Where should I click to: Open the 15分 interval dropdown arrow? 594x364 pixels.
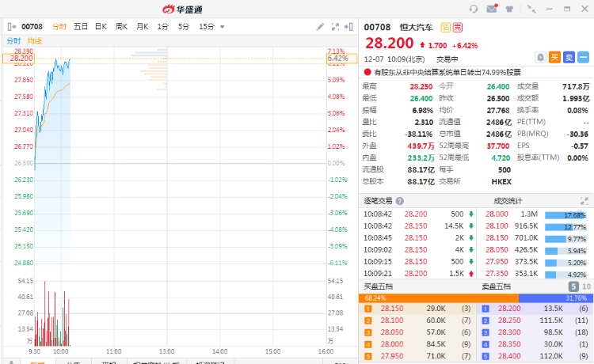pyautogui.click(x=222, y=26)
